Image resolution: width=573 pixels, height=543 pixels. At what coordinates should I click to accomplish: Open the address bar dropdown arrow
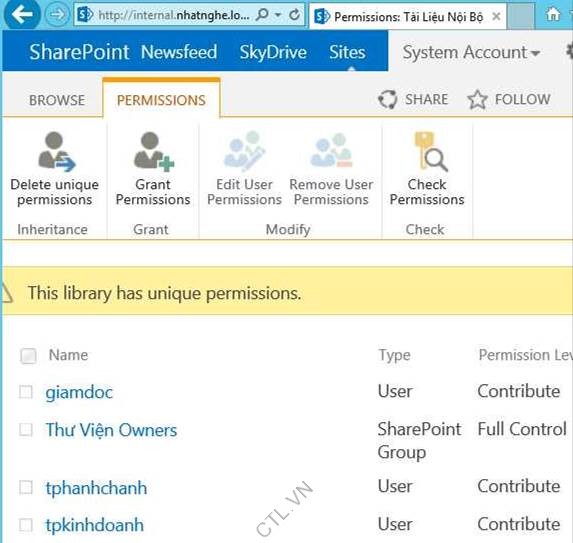click(x=278, y=15)
